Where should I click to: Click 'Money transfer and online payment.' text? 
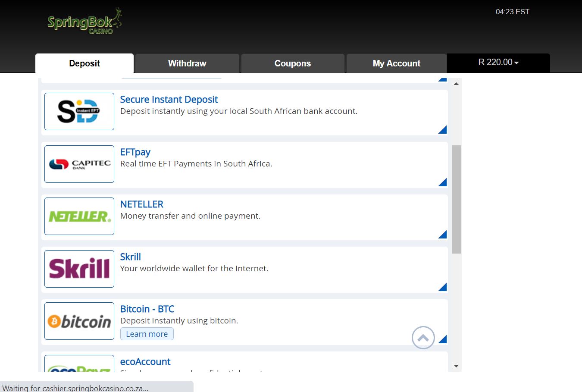coord(191,216)
